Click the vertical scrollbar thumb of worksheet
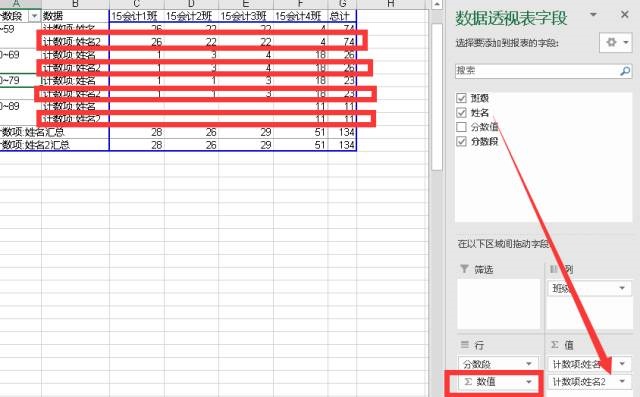This screenshot has height=397, width=640. pyautogui.click(x=437, y=97)
